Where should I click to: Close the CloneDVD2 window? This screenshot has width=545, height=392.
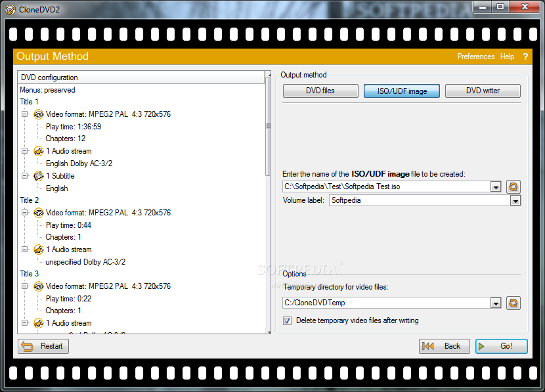tap(525, 7)
